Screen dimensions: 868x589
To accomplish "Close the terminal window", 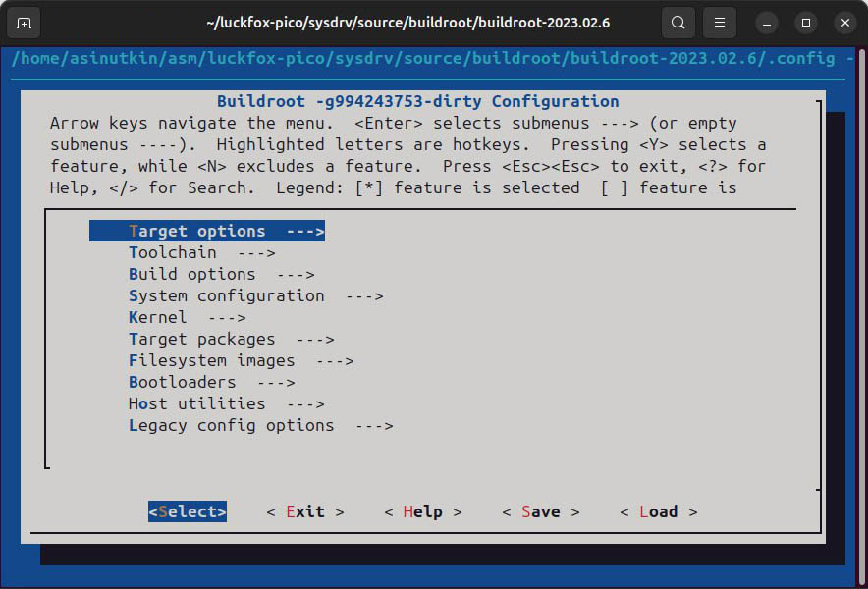I will point(843,22).
